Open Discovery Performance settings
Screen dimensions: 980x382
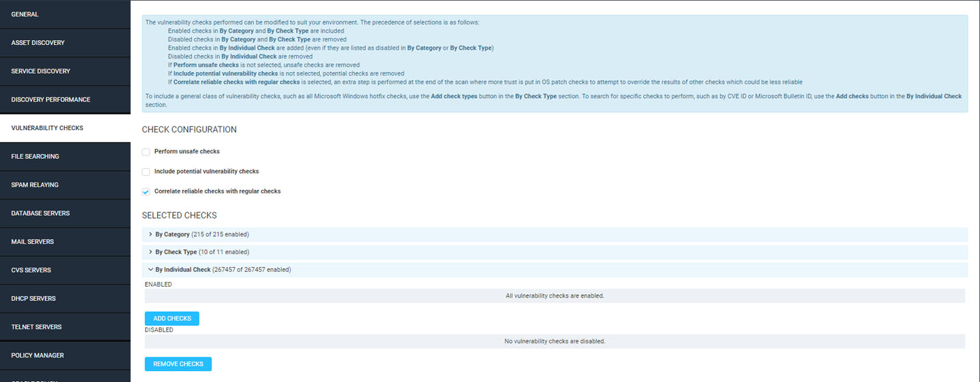click(65, 100)
